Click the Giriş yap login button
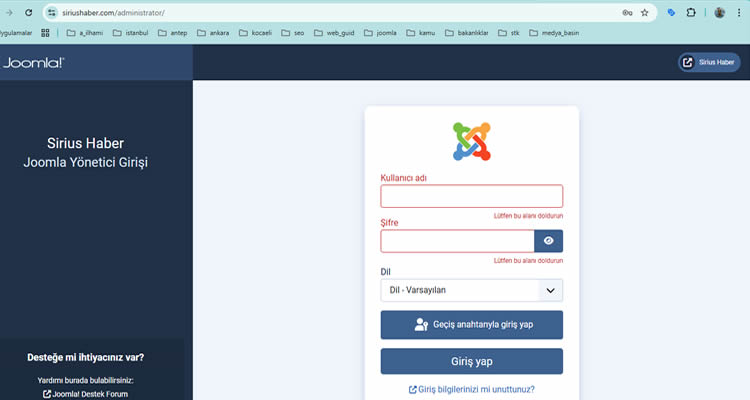This screenshot has height=400, width=750. tap(472, 361)
